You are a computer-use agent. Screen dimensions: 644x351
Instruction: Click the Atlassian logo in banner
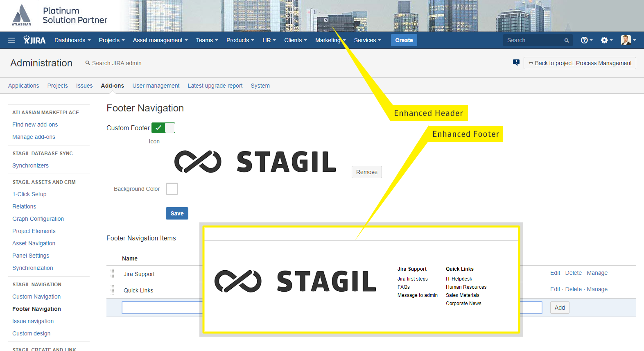click(x=21, y=15)
